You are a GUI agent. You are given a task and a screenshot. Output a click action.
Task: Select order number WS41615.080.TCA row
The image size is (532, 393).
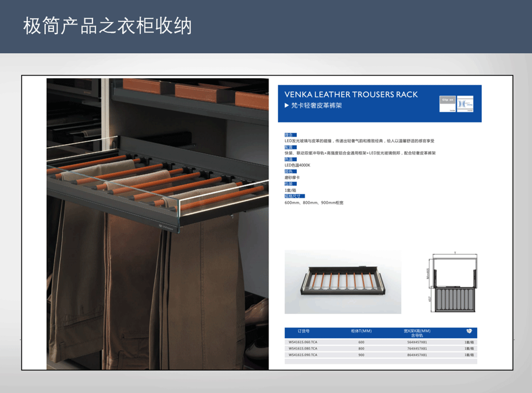pyautogui.click(x=303, y=348)
